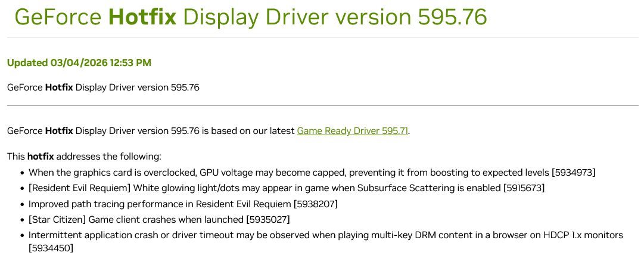Click the subtitle line below the updated date

[x=103, y=88]
